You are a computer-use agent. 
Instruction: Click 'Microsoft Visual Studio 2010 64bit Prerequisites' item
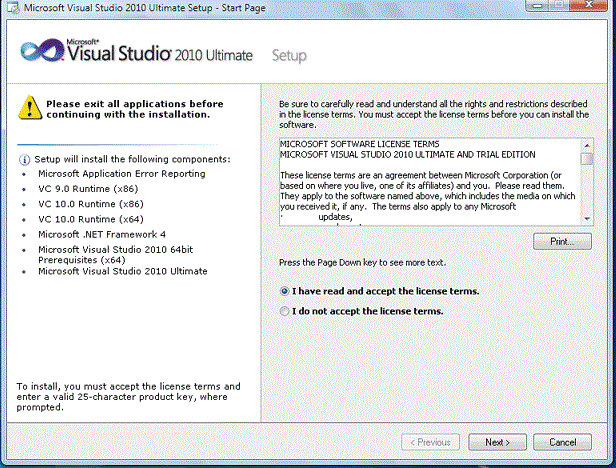coord(116,255)
